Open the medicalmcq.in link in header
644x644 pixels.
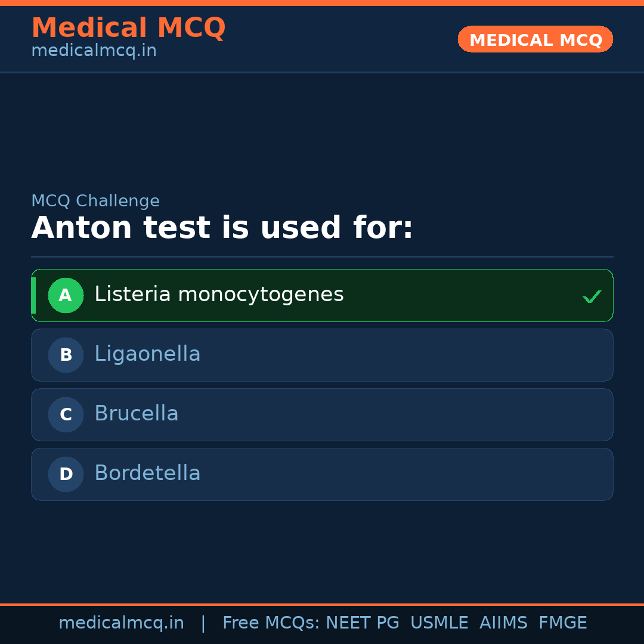[x=94, y=51]
